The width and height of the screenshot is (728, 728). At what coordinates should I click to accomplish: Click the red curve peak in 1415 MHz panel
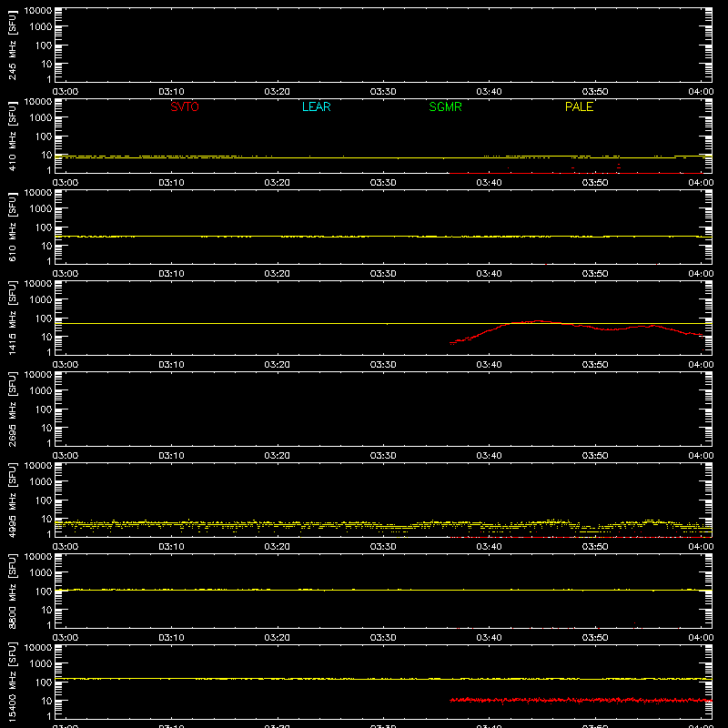pyautogui.click(x=538, y=321)
